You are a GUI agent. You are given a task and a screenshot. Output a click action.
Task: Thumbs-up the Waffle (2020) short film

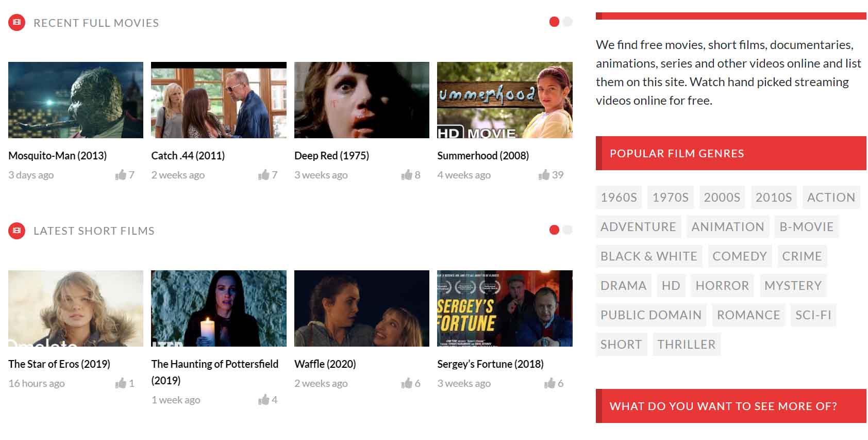(407, 383)
